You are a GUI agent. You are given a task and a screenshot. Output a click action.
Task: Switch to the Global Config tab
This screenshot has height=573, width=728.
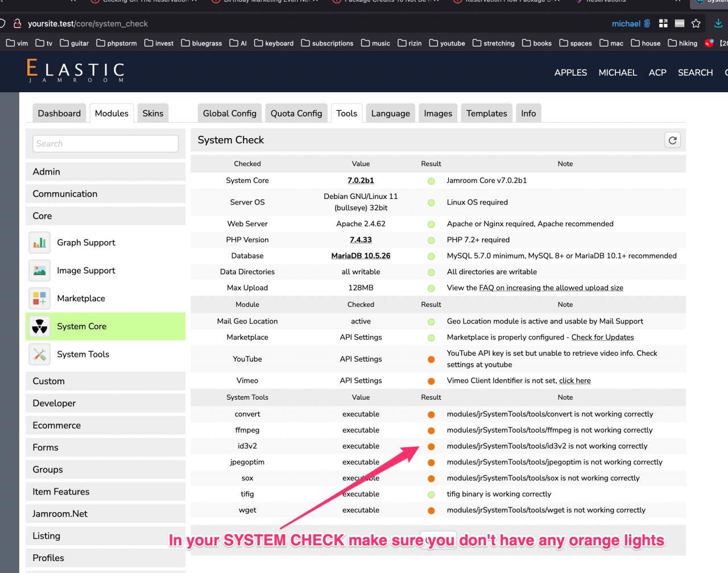pos(229,113)
